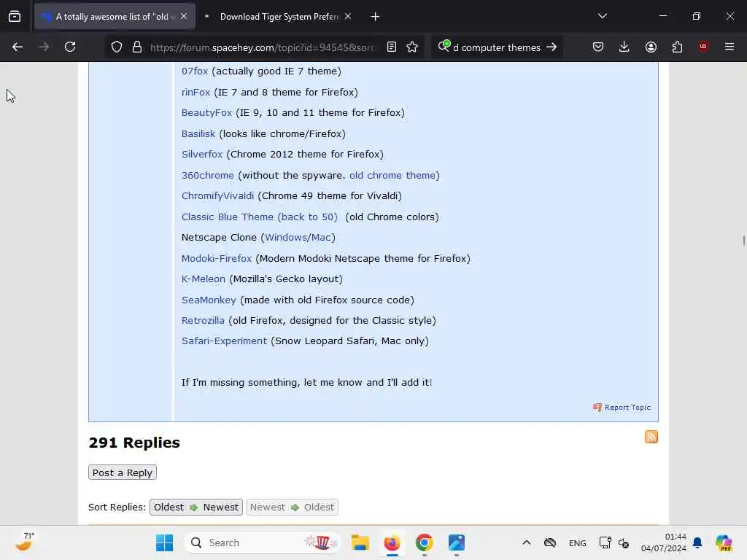The height and width of the screenshot is (560, 747).
Task: Open the Firefox hamburger application menu
Action: tap(729, 47)
